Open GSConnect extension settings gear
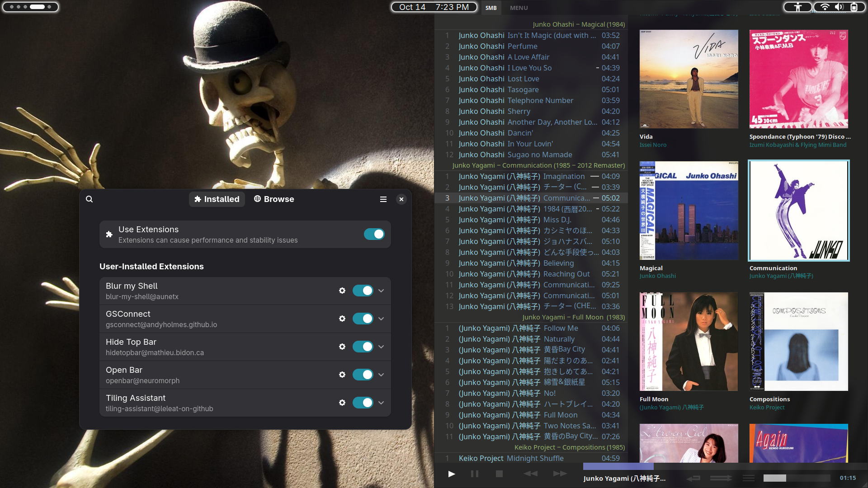The height and width of the screenshot is (488, 868). coord(342,319)
